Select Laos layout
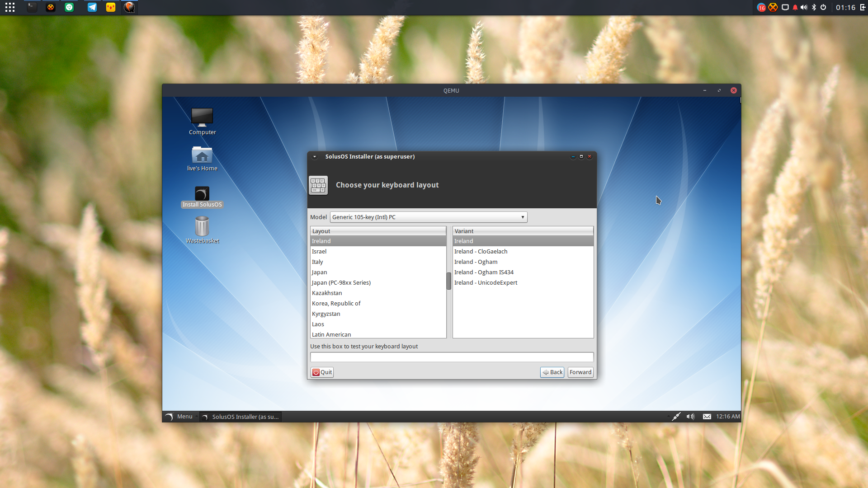Screen dimensions: 868x488 click(x=378, y=324)
